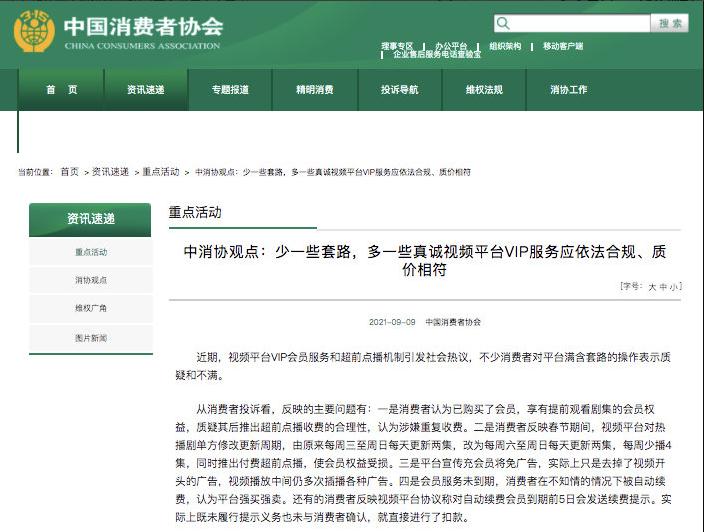The height and width of the screenshot is (532, 704).
Task: Click the 搜索 search button
Action: tap(669, 23)
